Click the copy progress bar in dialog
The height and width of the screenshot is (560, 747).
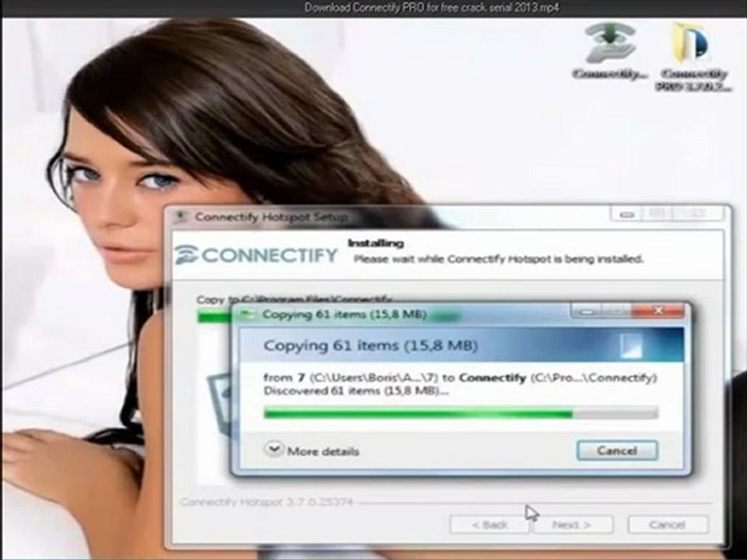[461, 413]
